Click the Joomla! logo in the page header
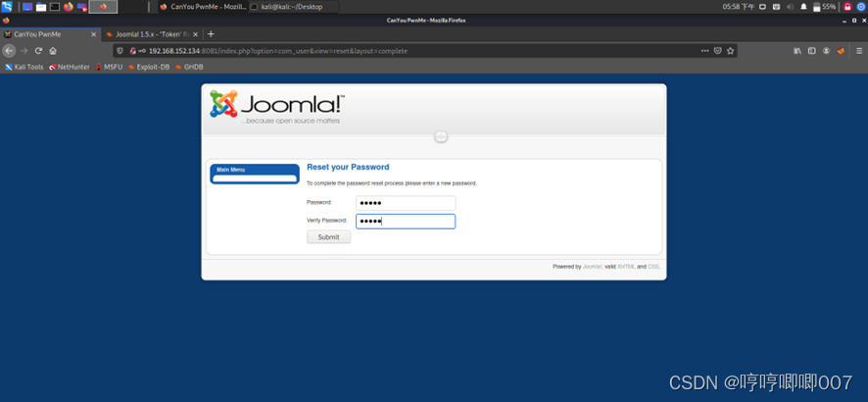868x402 pixels. (277, 107)
